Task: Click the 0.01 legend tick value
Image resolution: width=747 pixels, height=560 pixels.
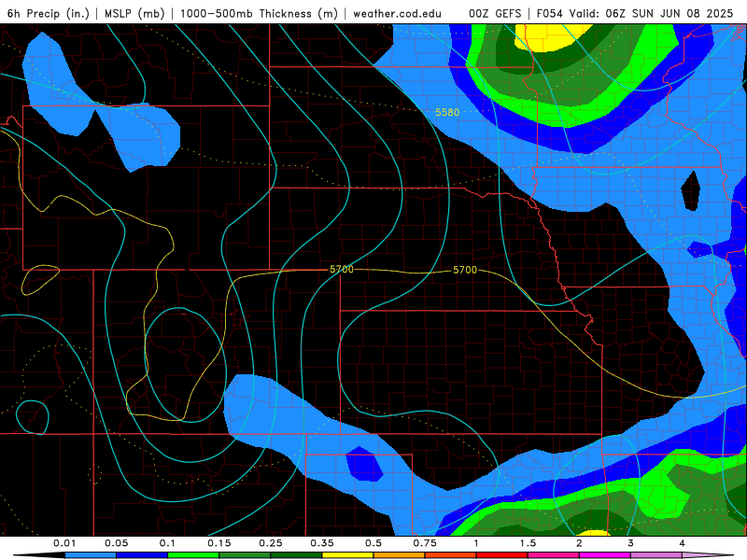Action: tap(64, 543)
